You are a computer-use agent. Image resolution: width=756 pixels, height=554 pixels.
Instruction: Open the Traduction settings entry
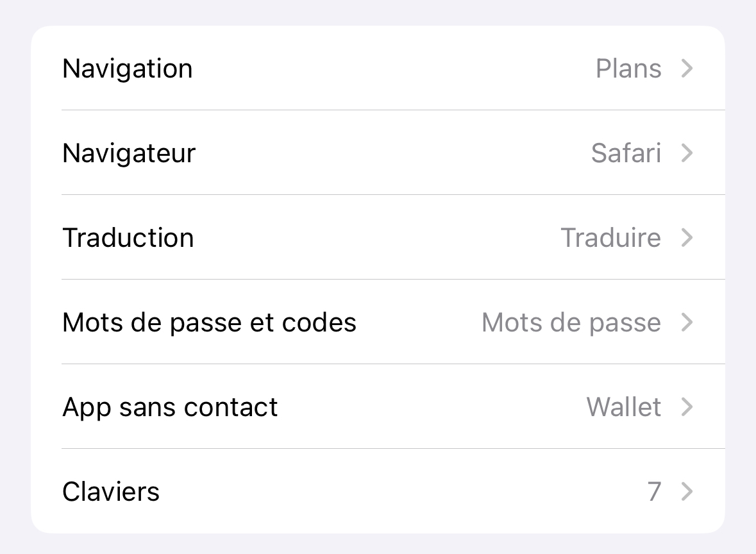(x=378, y=237)
